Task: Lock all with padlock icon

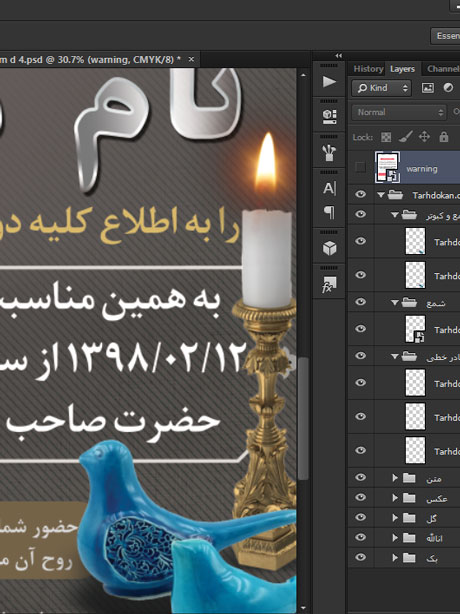Action: [444, 137]
